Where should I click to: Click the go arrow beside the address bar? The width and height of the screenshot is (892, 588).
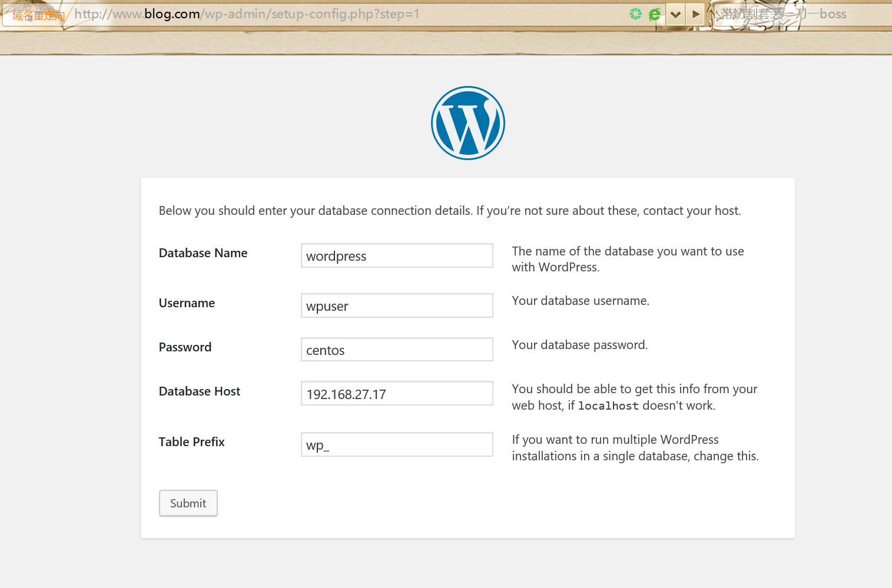coord(696,14)
